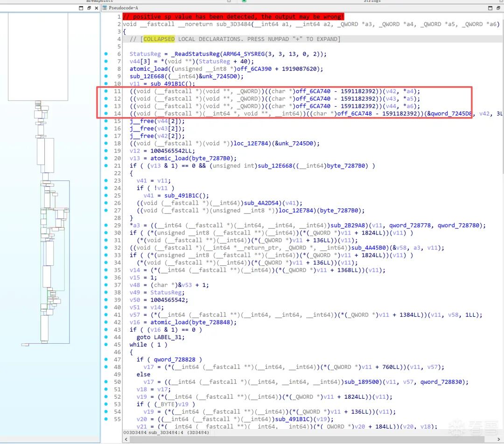Maximize the graph overview panel
The width and height of the screenshot is (504, 444).
point(81,8)
